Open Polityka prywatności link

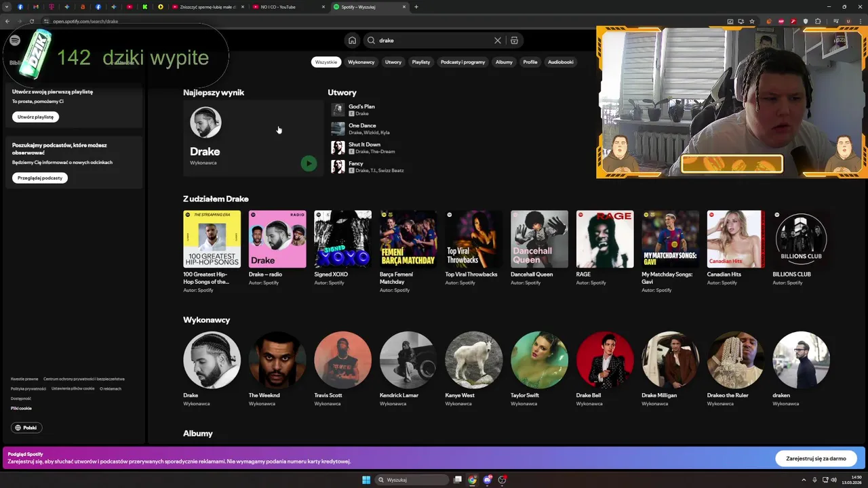(x=28, y=388)
